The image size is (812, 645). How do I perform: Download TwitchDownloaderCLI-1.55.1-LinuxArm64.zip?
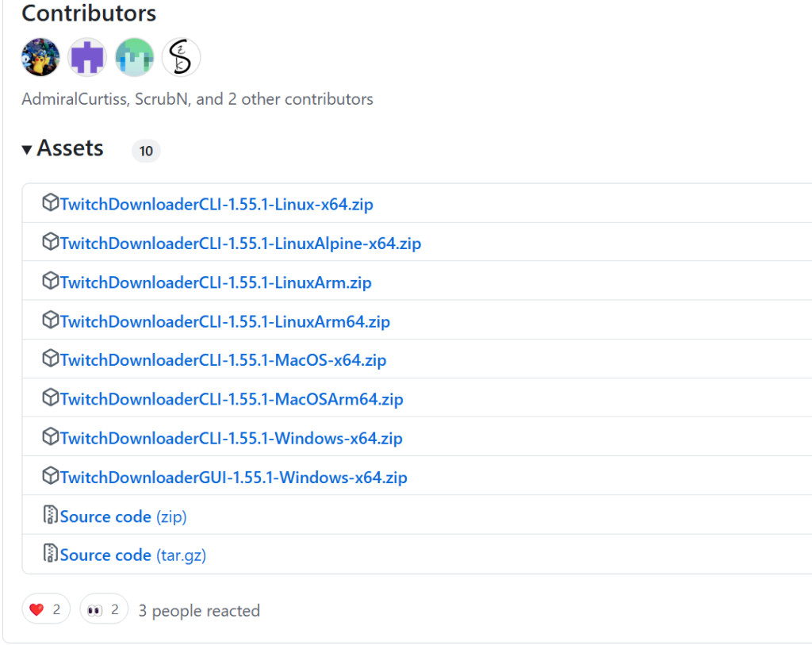click(x=224, y=321)
